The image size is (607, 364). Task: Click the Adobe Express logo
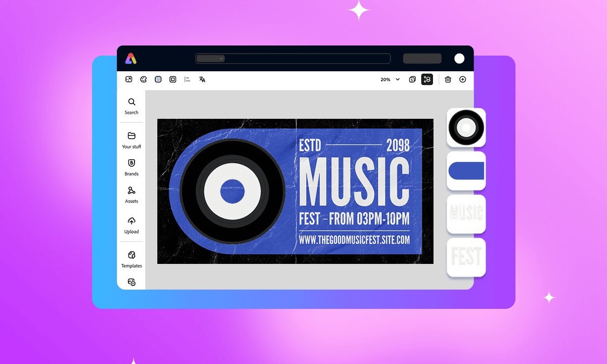[x=131, y=59]
